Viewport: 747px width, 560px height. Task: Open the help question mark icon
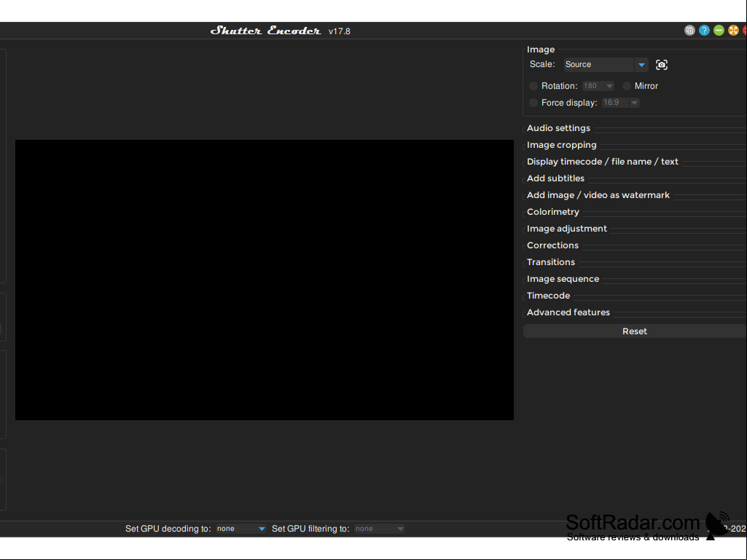pos(704,31)
